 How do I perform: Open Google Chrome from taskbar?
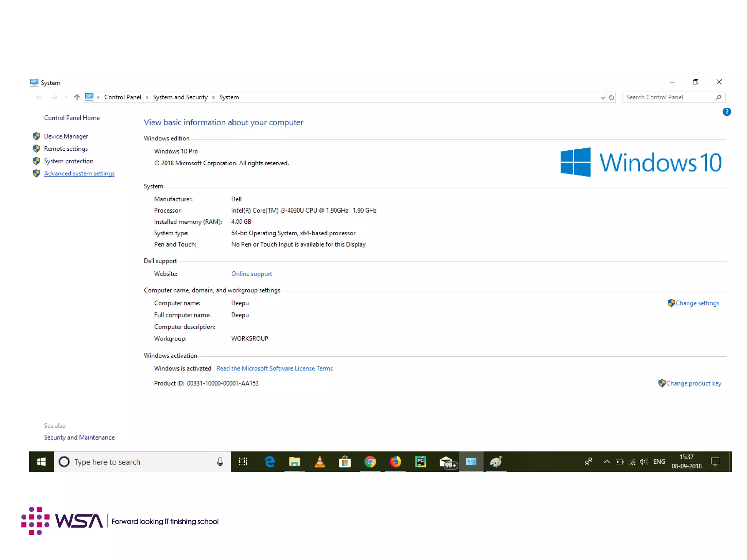point(370,462)
